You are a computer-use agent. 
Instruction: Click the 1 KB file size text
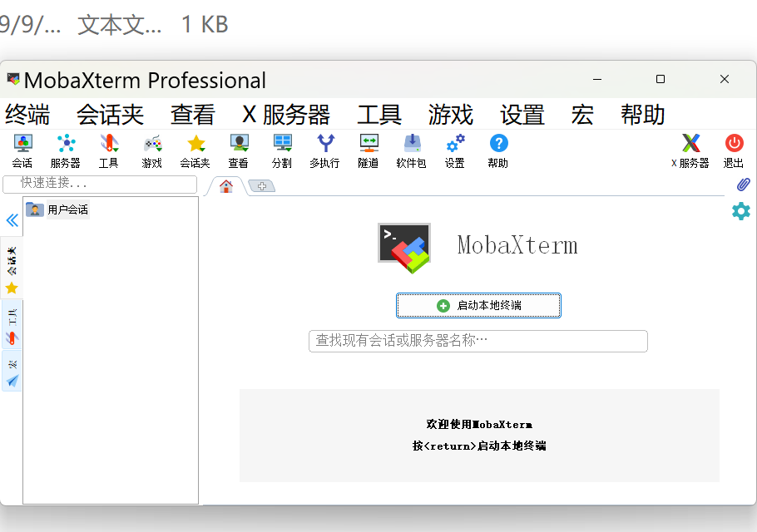point(205,24)
